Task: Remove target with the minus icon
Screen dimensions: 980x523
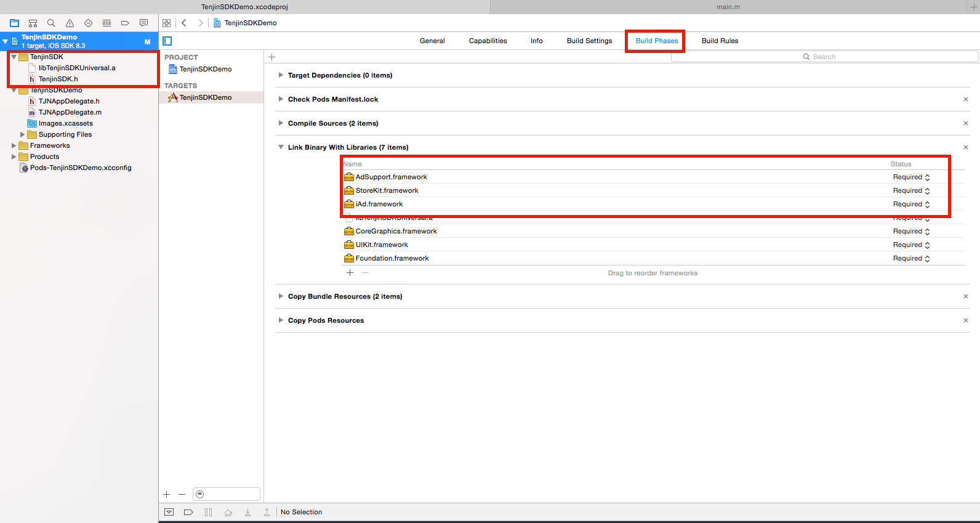Action: [x=182, y=495]
